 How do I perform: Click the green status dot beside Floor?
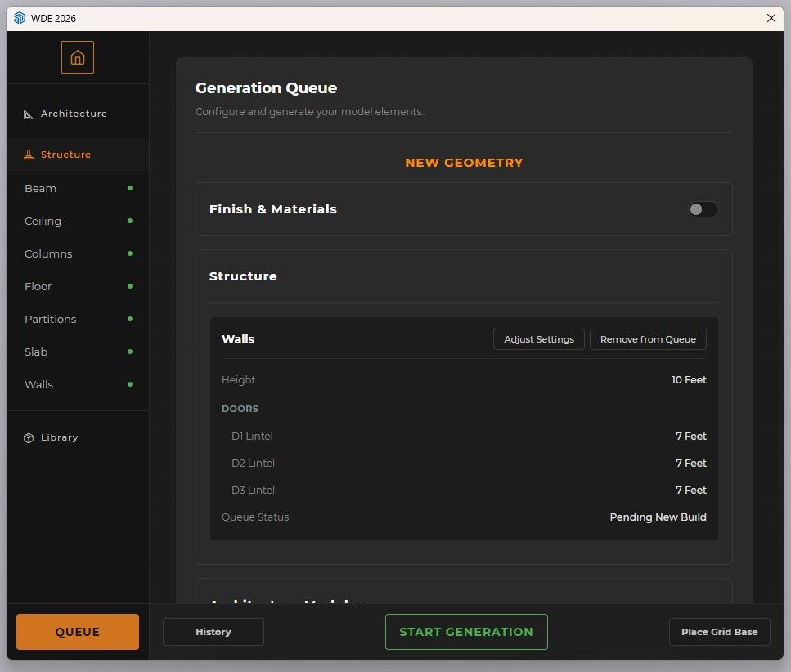pos(130,286)
